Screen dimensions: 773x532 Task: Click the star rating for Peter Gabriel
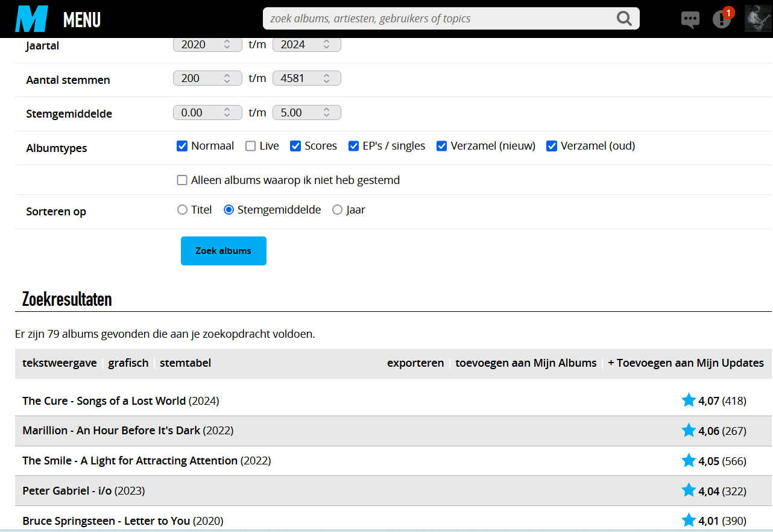click(x=689, y=490)
